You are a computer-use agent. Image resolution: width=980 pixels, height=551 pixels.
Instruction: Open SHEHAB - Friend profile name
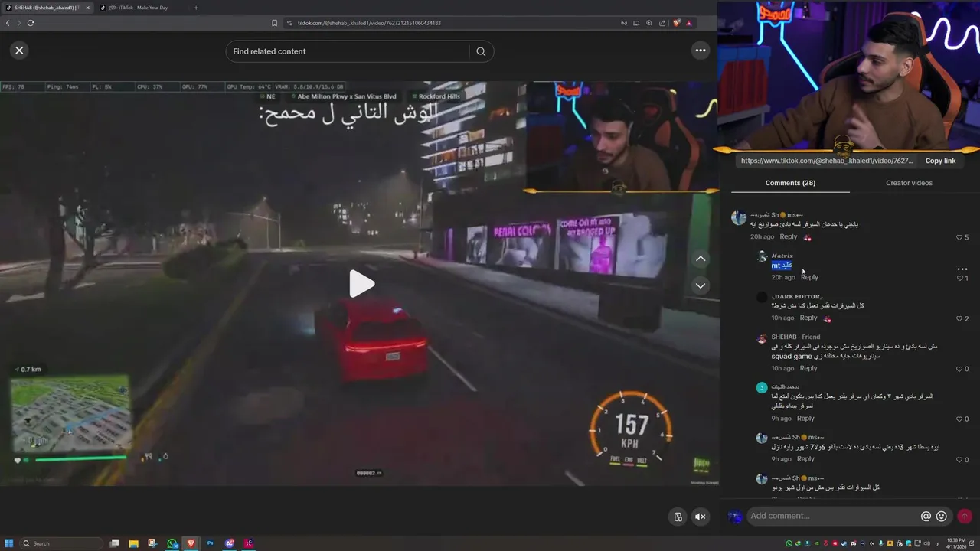[795, 337]
